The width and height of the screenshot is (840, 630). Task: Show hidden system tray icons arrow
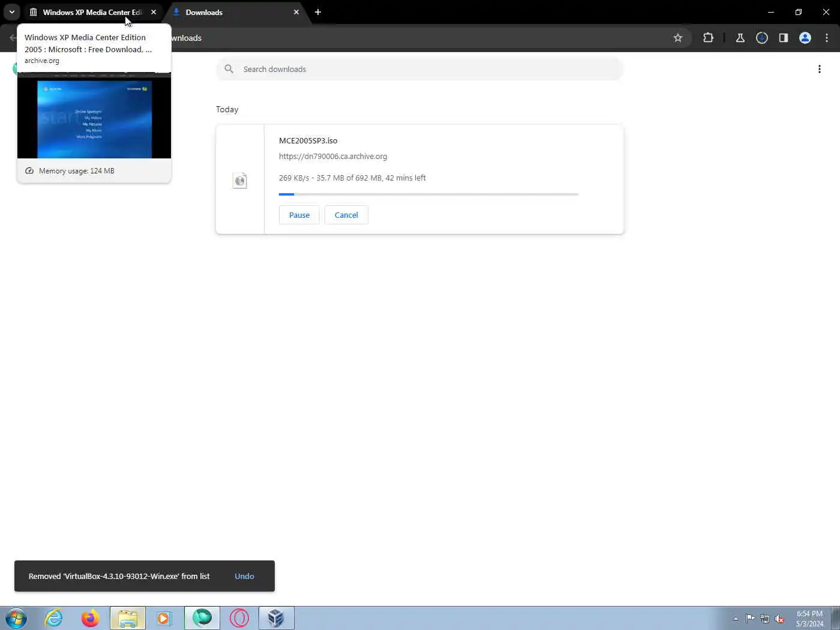click(736, 619)
